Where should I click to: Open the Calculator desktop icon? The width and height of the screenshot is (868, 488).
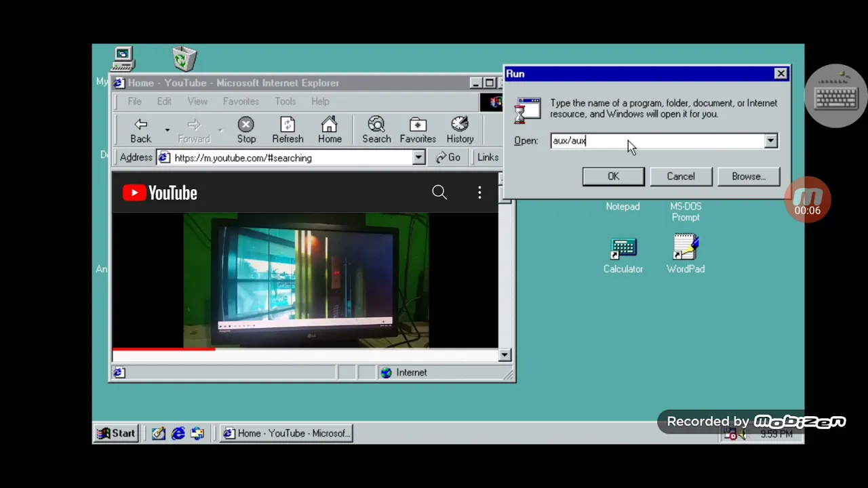(623, 256)
